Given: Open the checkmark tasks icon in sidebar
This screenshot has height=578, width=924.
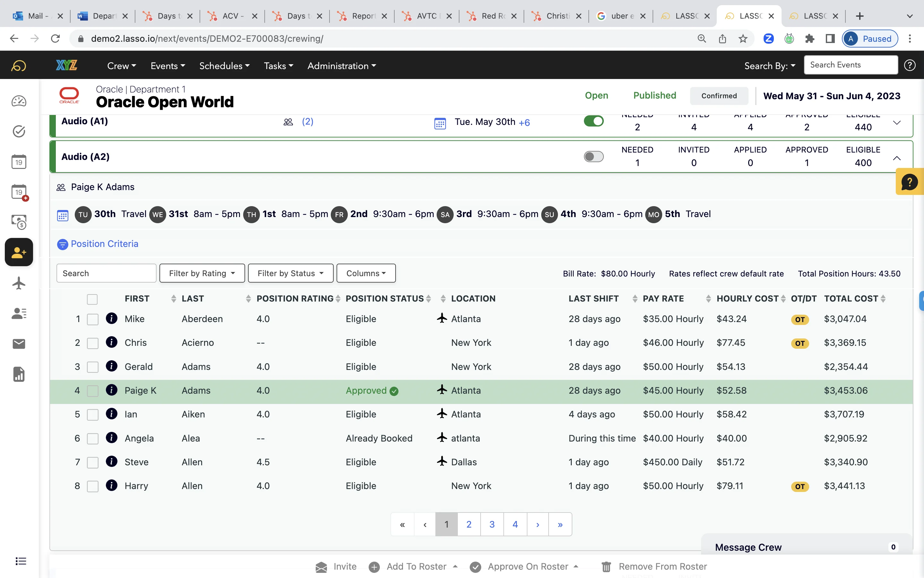Looking at the screenshot, I should pyautogui.click(x=19, y=131).
